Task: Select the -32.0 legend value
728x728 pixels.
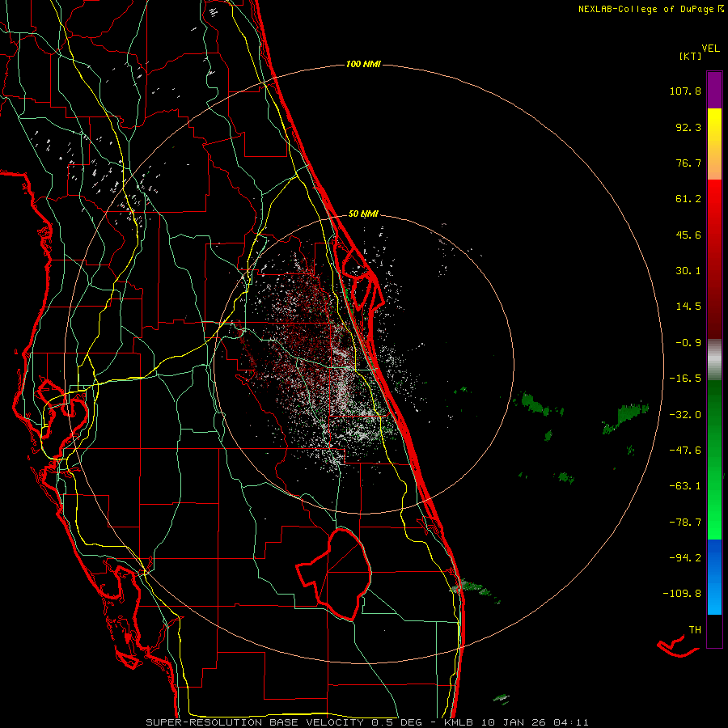Action: point(685,415)
